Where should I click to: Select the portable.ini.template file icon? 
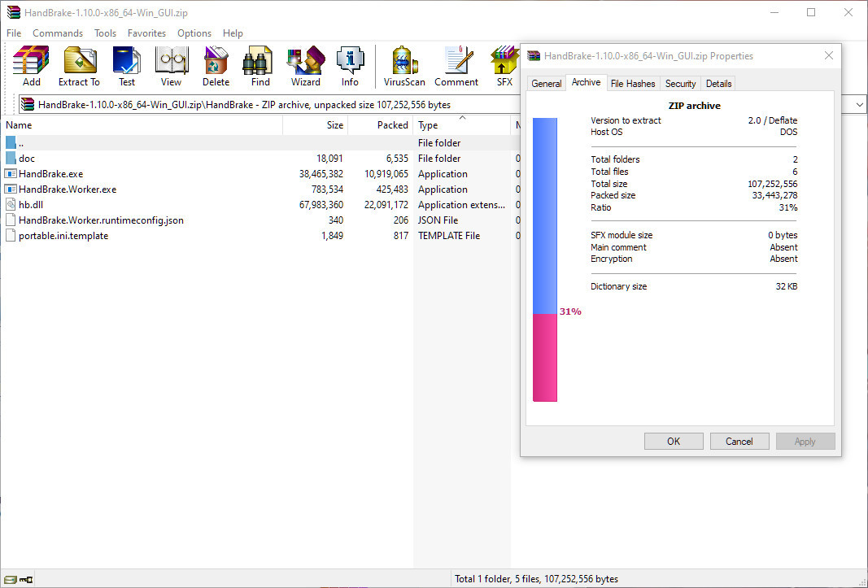pyautogui.click(x=11, y=236)
